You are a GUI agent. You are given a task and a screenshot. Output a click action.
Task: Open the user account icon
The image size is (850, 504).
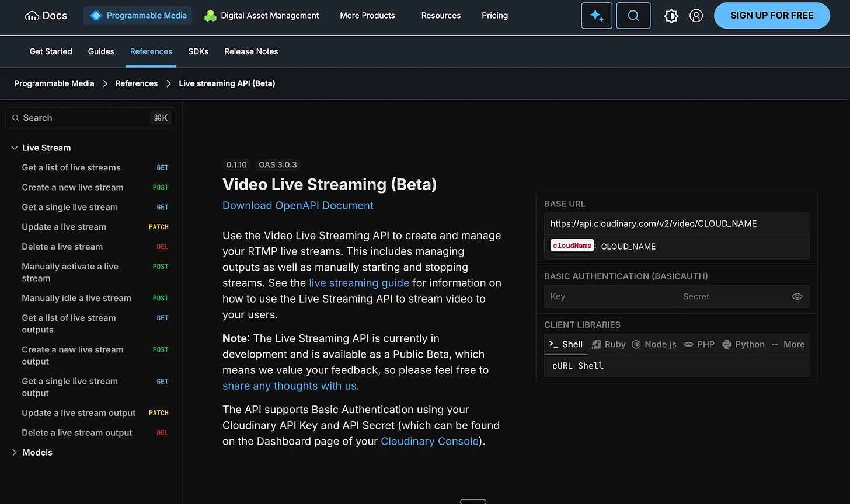[x=696, y=16]
